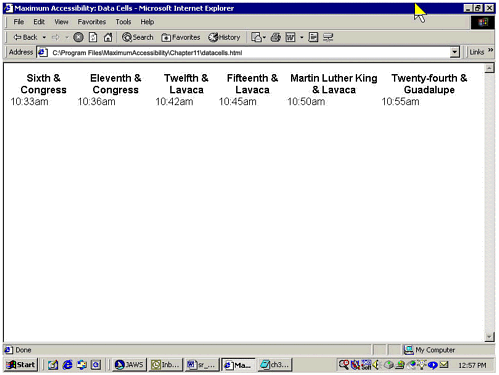Viewport: 499px width, 375px height.
Task: Edit page with Word icon
Action: coord(290,37)
